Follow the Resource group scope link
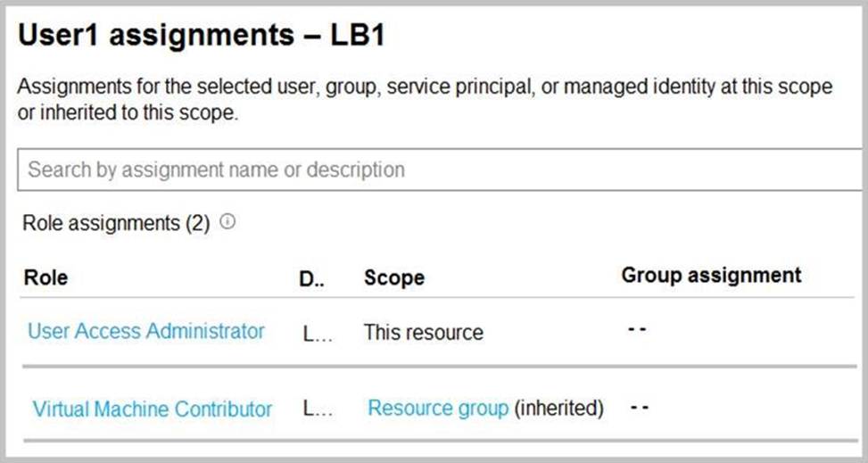The image size is (868, 463). (438, 409)
